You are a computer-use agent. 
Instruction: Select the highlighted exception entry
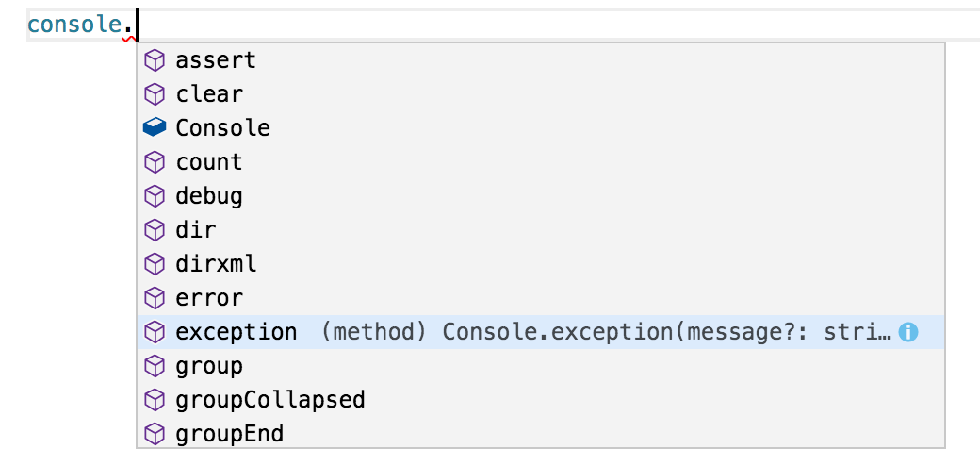coord(541,331)
